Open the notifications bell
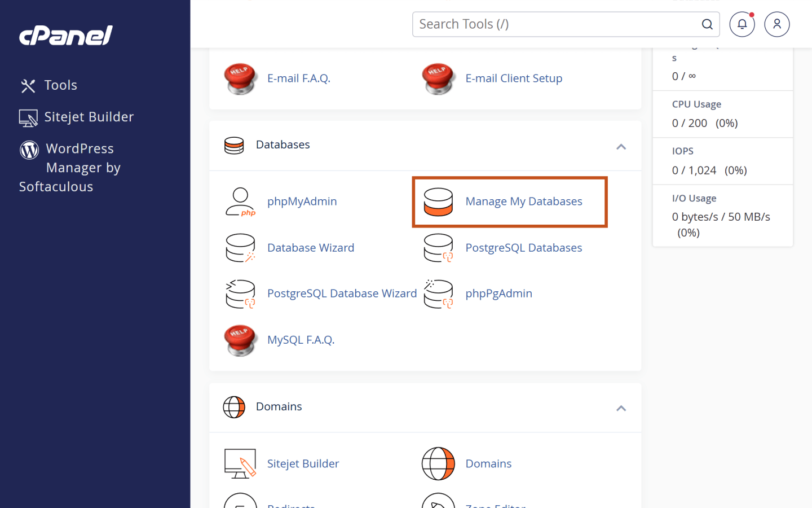Image resolution: width=812 pixels, height=508 pixels. coord(742,24)
